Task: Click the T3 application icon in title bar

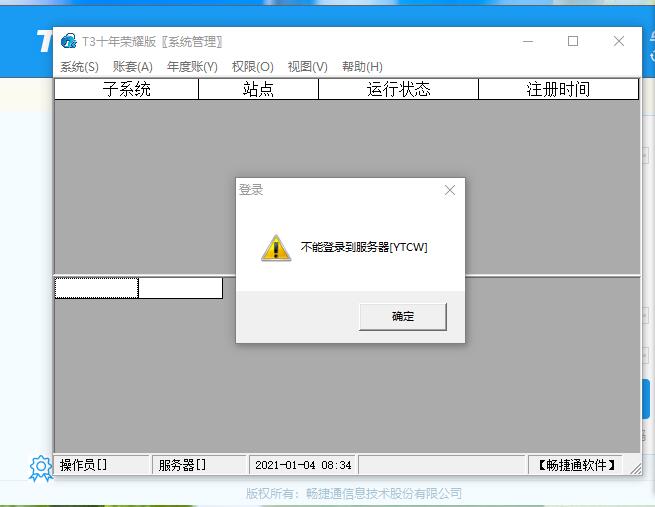Action: pyautogui.click(x=69, y=41)
